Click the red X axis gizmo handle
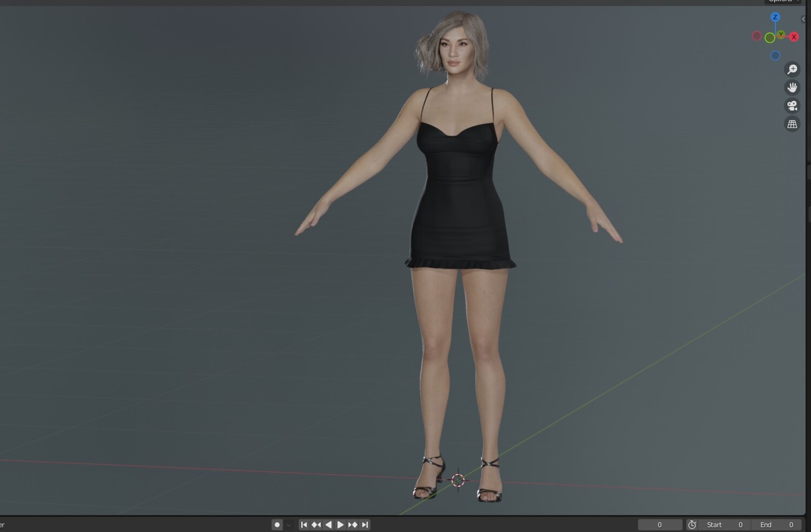Viewport: 811px width, 532px height. pos(794,37)
